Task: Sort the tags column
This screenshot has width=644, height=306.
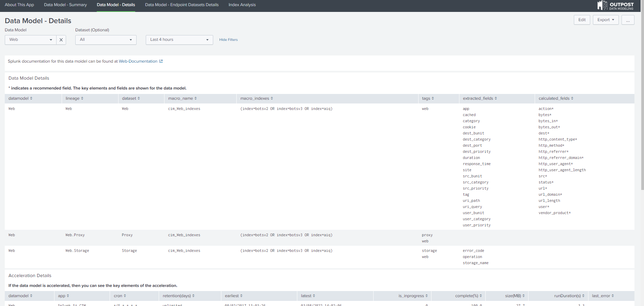Action: (x=428, y=98)
